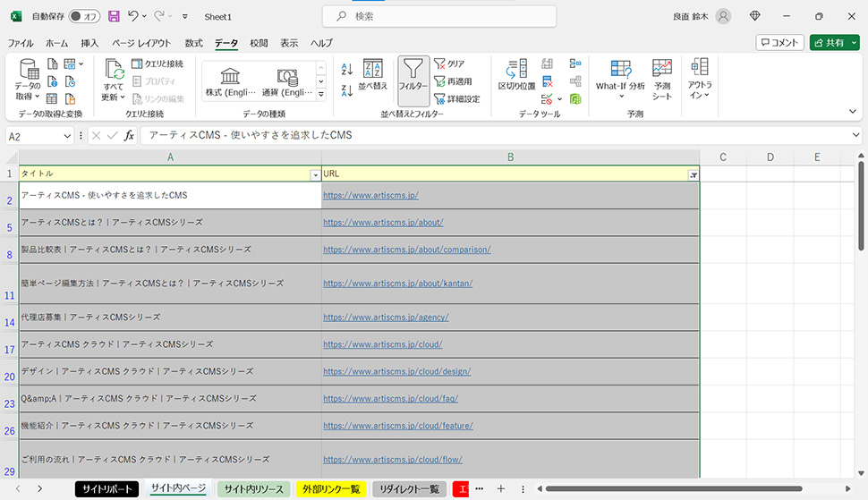Screen dimensions: 868x500
Task: Sort descending Z to A
Action: (347, 90)
